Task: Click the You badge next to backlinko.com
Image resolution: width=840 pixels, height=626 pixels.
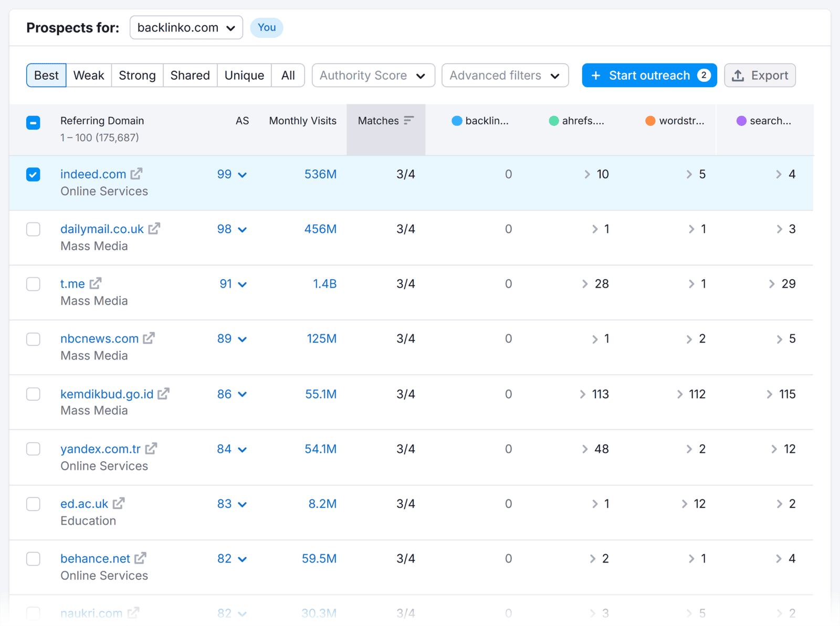Action: click(267, 27)
